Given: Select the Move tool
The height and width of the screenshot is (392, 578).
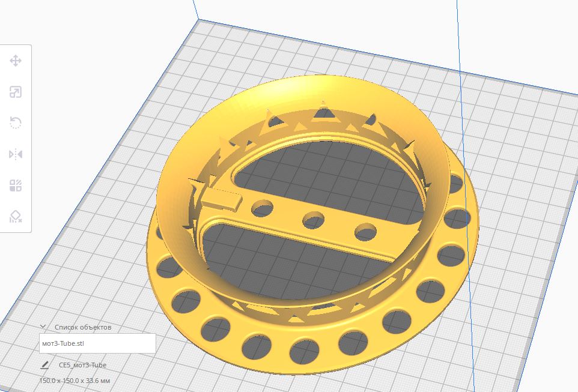Looking at the screenshot, I should pyautogui.click(x=16, y=61).
